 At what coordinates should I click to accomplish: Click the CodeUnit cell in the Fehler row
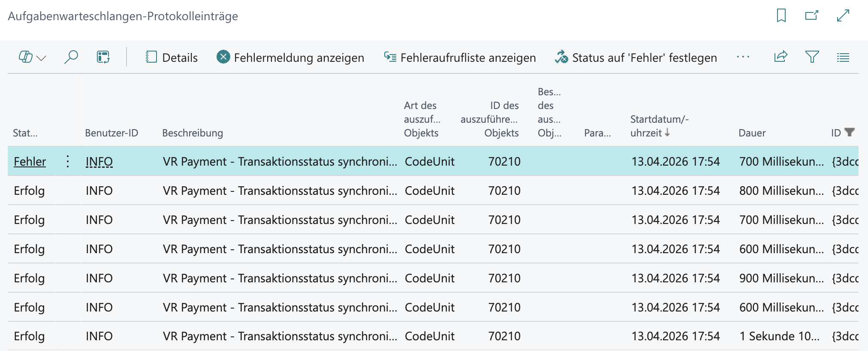pyautogui.click(x=429, y=161)
